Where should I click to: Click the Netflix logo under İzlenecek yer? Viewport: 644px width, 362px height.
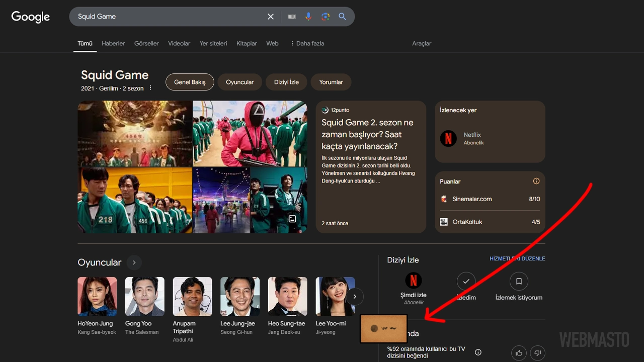pos(448,138)
